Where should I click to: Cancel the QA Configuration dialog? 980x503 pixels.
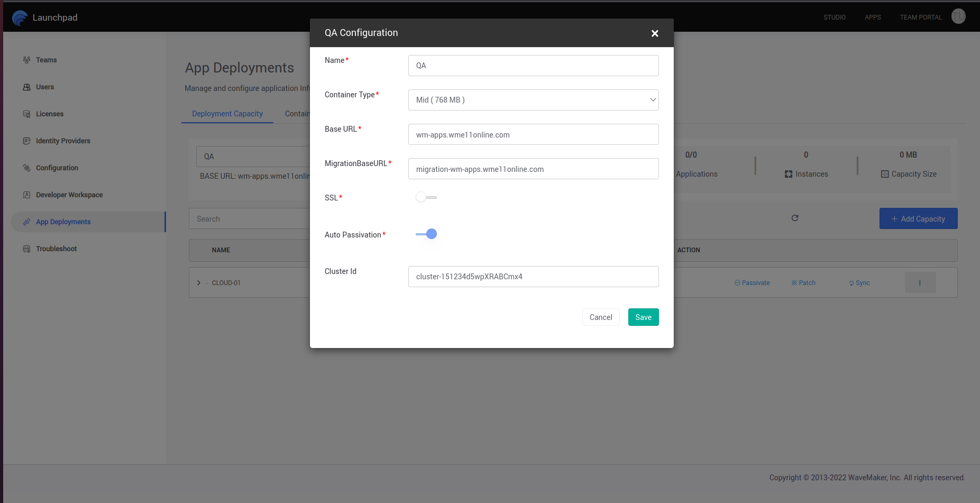[x=601, y=317]
